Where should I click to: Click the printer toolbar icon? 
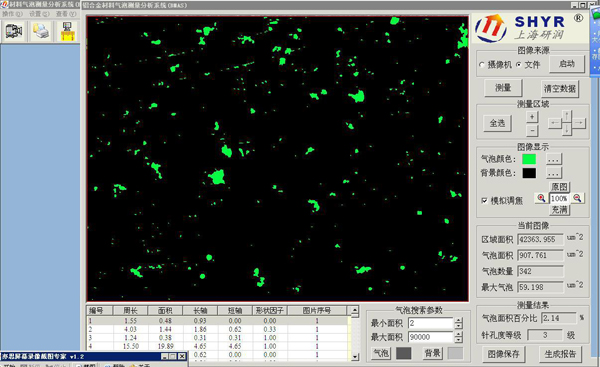click(x=41, y=31)
